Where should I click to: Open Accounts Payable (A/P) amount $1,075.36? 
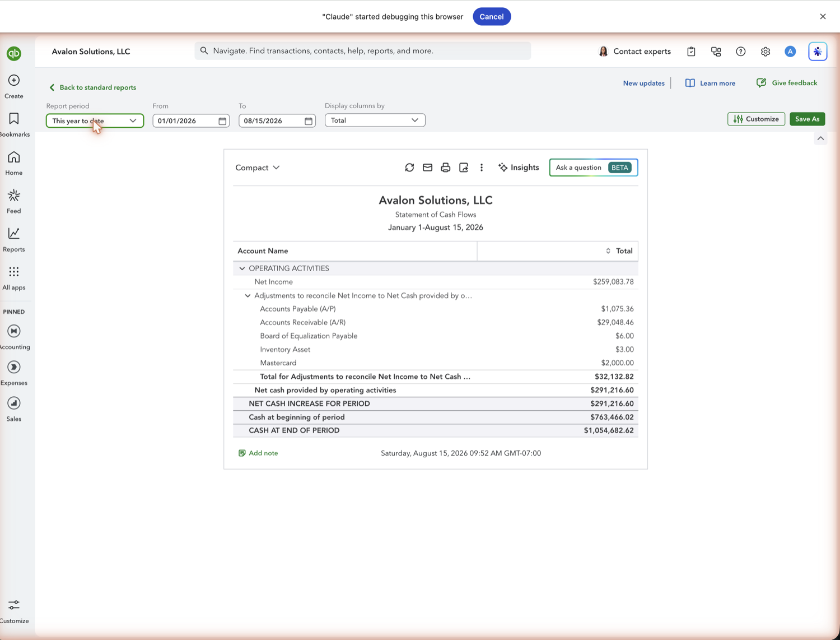point(617,309)
